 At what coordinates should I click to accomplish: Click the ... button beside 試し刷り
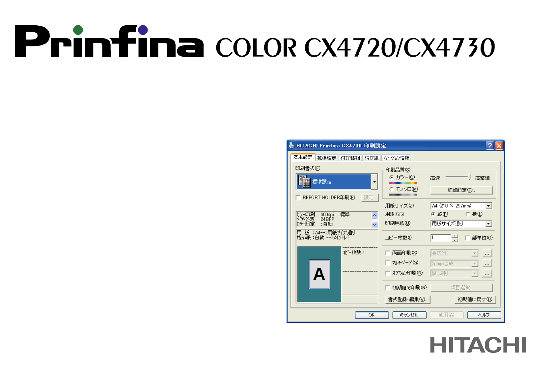pos(487,273)
